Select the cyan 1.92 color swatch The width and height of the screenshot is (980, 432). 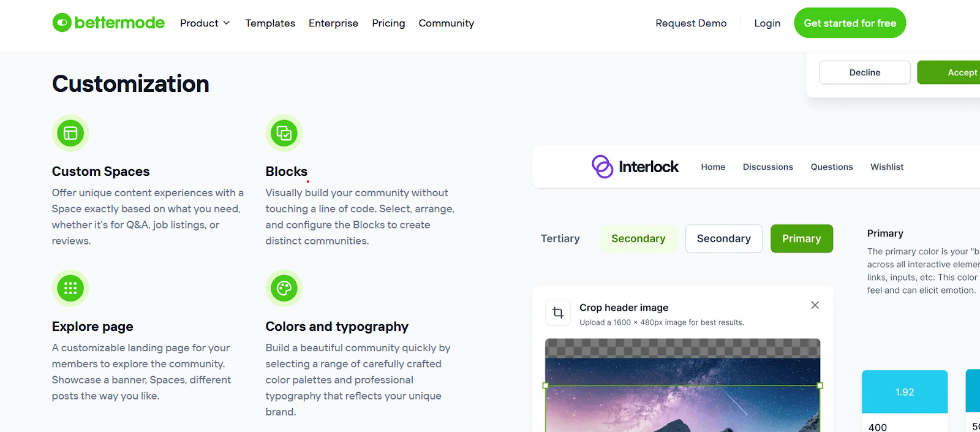coord(905,392)
